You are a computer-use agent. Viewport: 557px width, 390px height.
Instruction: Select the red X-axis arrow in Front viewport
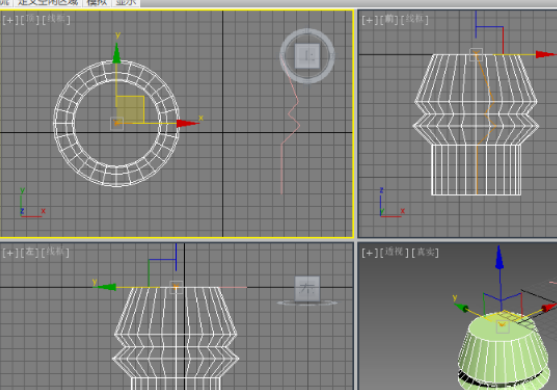click(546, 54)
